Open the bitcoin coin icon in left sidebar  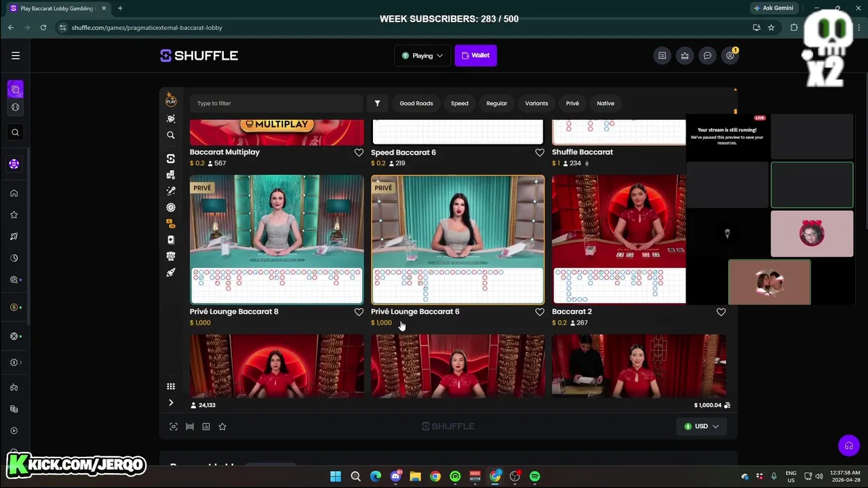click(14, 308)
